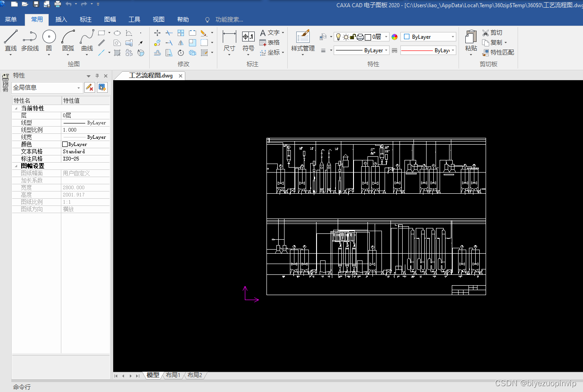Click the Undo arrow icon
Viewport: 583px width, 392px height.
point(69,4)
